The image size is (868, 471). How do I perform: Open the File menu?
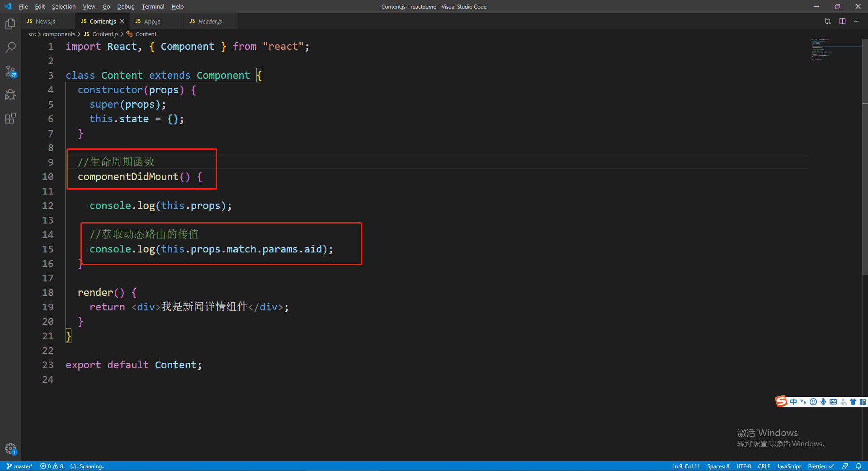23,6
